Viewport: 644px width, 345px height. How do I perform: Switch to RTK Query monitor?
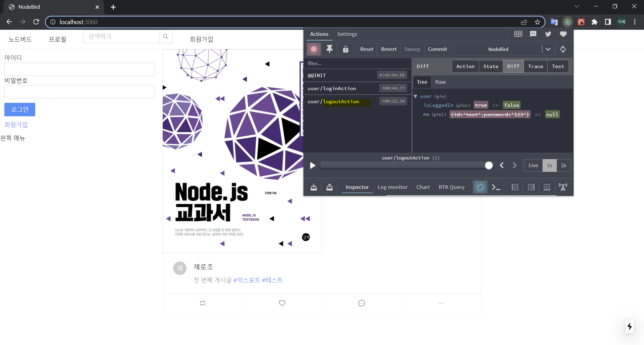pos(451,187)
